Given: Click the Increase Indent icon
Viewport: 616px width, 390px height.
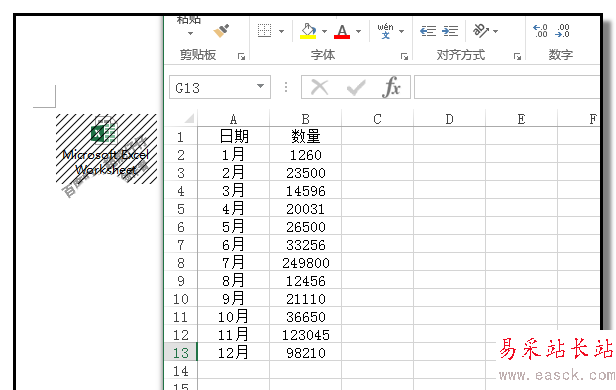Looking at the screenshot, I should [450, 31].
